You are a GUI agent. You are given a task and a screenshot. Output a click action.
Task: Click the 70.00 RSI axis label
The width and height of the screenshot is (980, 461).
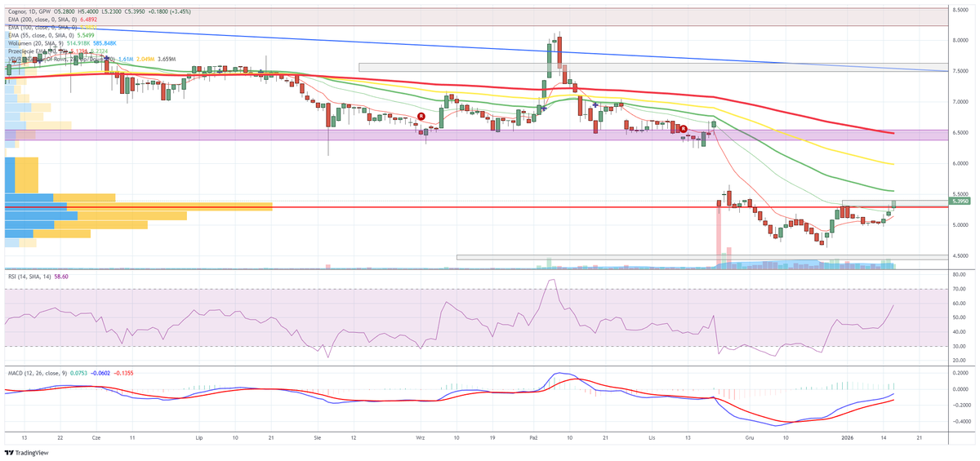tap(959, 289)
